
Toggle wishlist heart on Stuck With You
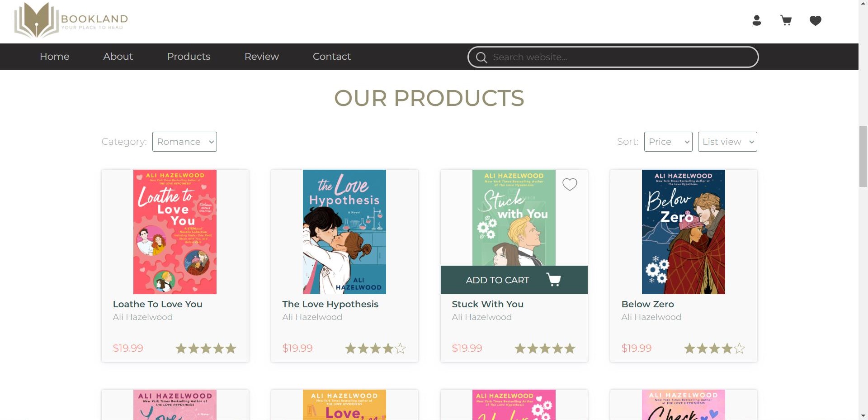[570, 184]
